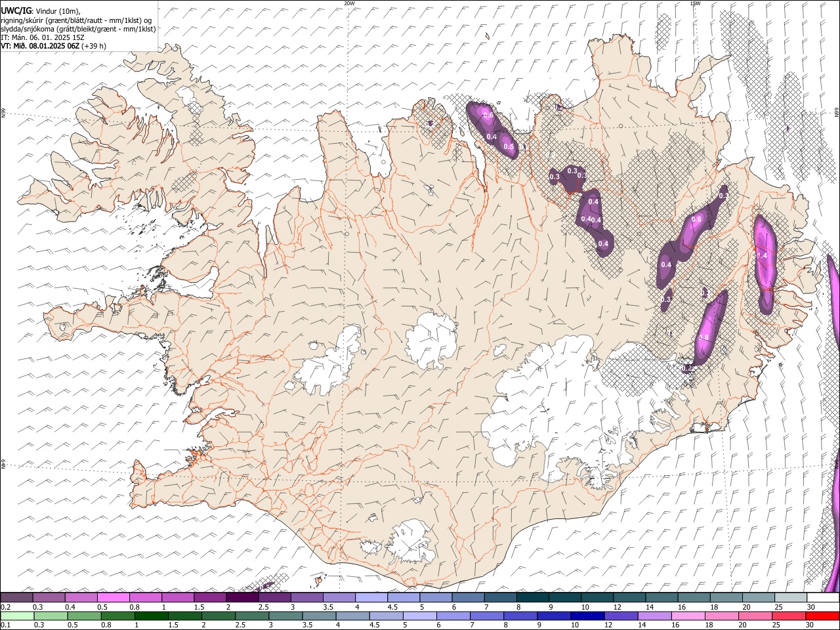Select the light pink swatch labelled 16 in the lower legend
This screenshot has height=630, width=840.
click(688, 616)
